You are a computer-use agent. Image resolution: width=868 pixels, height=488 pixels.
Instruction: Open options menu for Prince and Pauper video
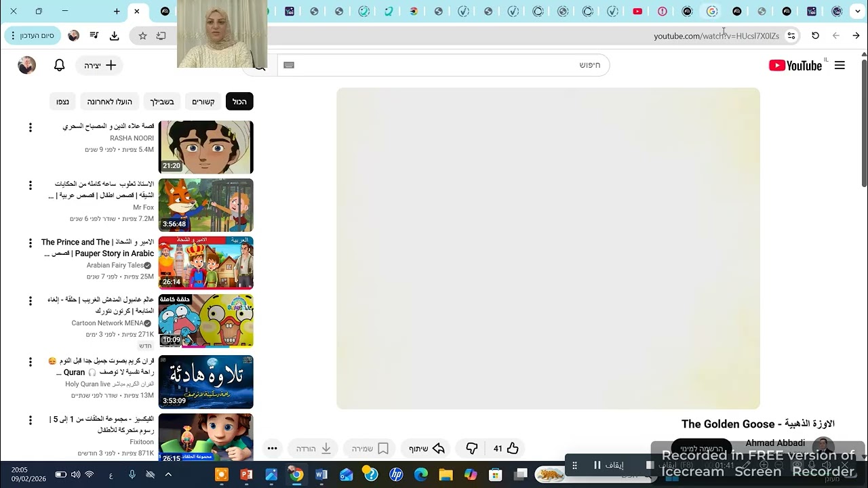(x=30, y=243)
